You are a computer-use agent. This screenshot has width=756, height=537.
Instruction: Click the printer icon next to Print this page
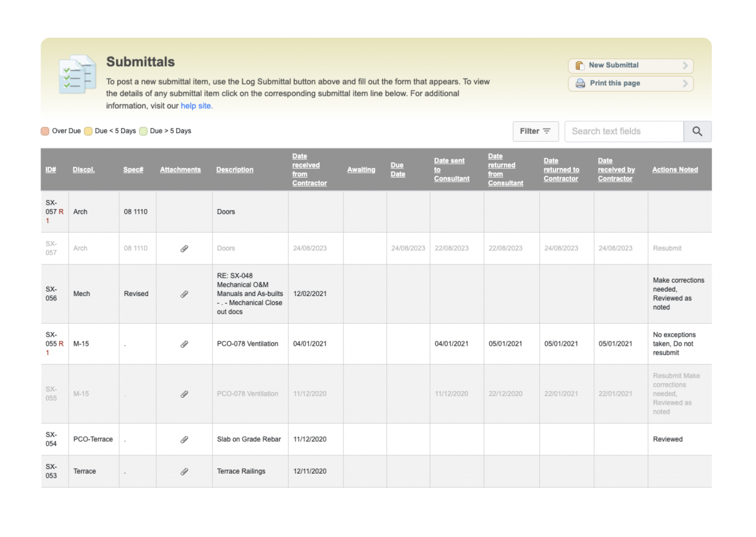point(581,83)
